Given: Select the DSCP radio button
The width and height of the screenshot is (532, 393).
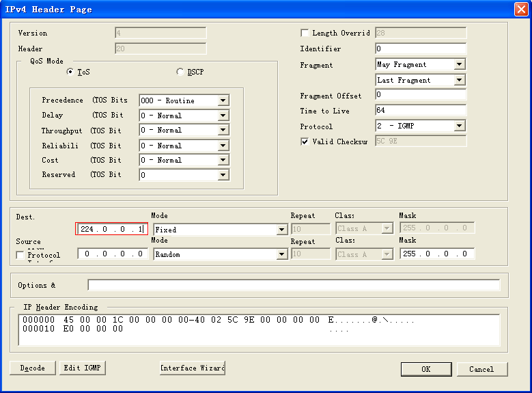Looking at the screenshot, I should point(180,72).
